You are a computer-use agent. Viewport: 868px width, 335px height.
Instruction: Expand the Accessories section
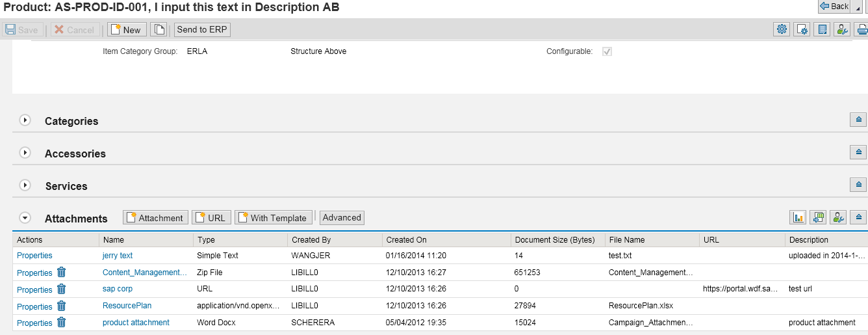click(x=25, y=153)
